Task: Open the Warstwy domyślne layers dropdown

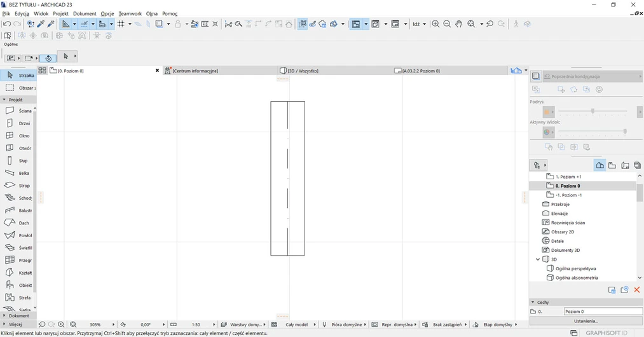Action: pos(243,324)
